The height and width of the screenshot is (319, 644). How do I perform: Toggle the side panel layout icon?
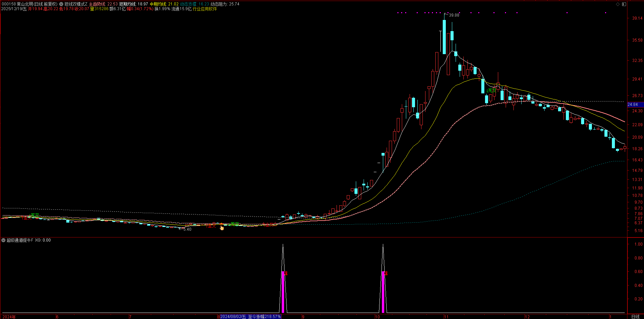[x=624, y=4]
